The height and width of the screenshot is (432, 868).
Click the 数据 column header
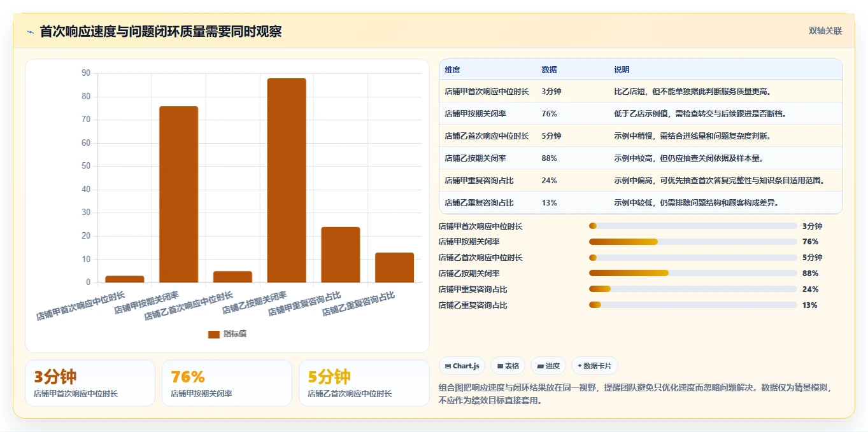pyautogui.click(x=549, y=69)
